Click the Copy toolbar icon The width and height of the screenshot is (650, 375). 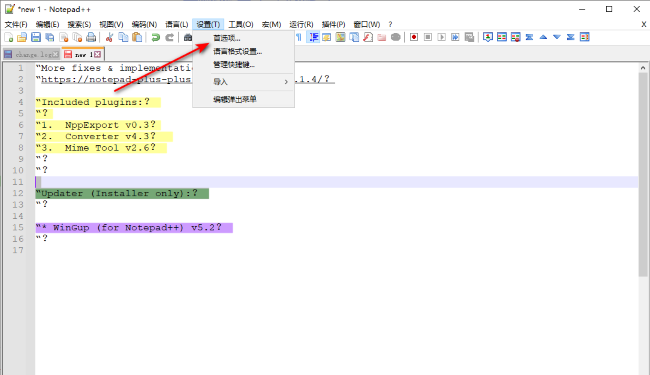pyautogui.click(x=123, y=37)
